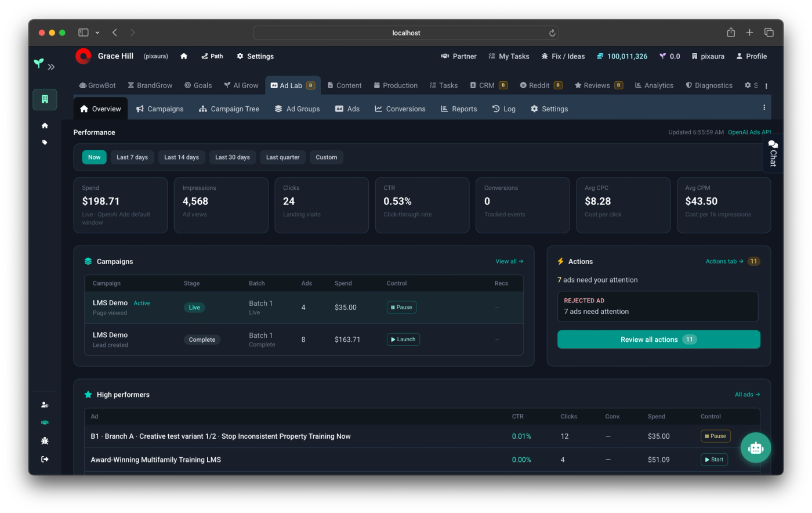Pause the B1 Branch A ad
Screen dimensions: 812x513
716,436
